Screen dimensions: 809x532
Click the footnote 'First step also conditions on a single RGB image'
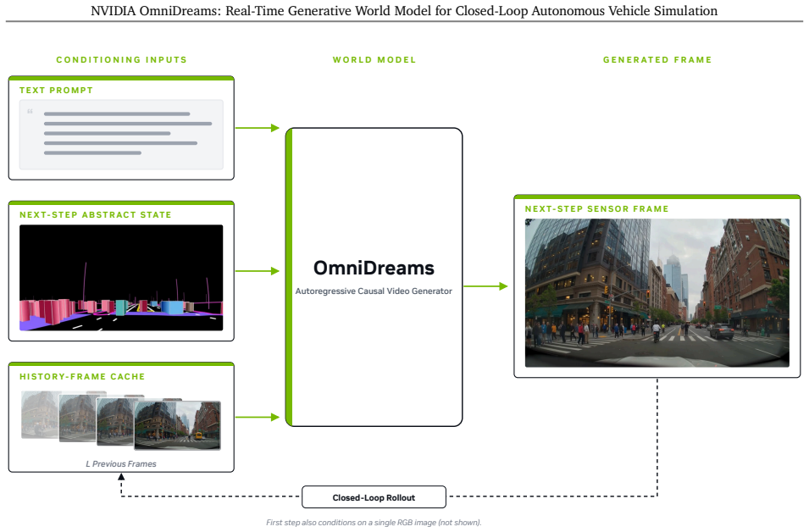click(374, 522)
